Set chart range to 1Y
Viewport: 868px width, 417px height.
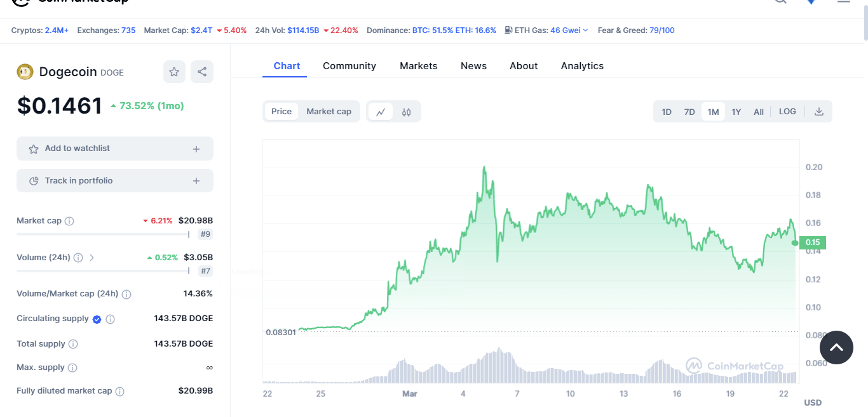pyautogui.click(x=736, y=112)
